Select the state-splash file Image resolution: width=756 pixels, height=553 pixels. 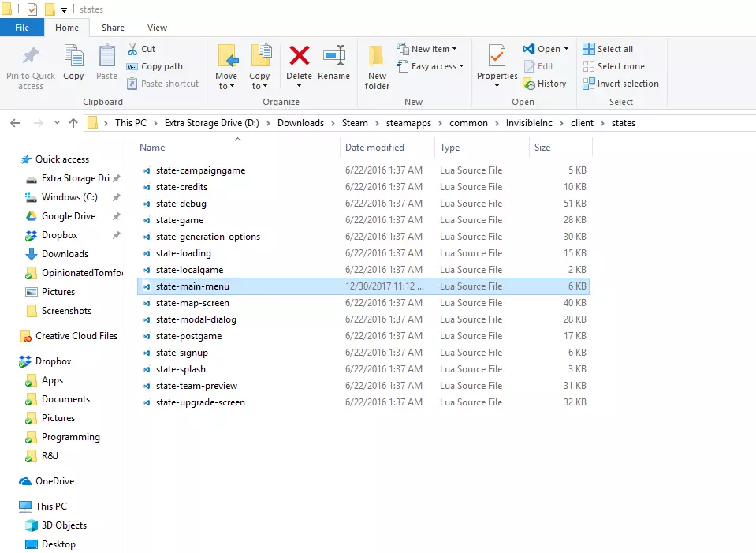[x=363, y=369]
